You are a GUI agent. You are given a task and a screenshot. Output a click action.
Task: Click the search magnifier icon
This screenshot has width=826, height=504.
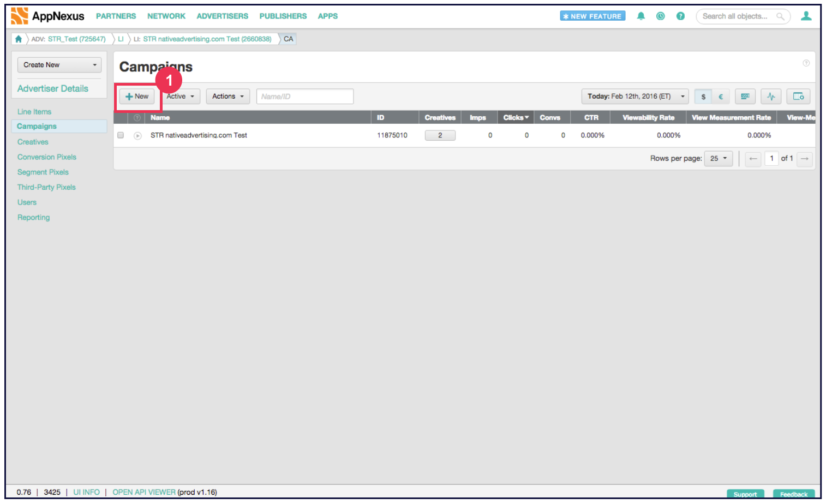pos(781,16)
